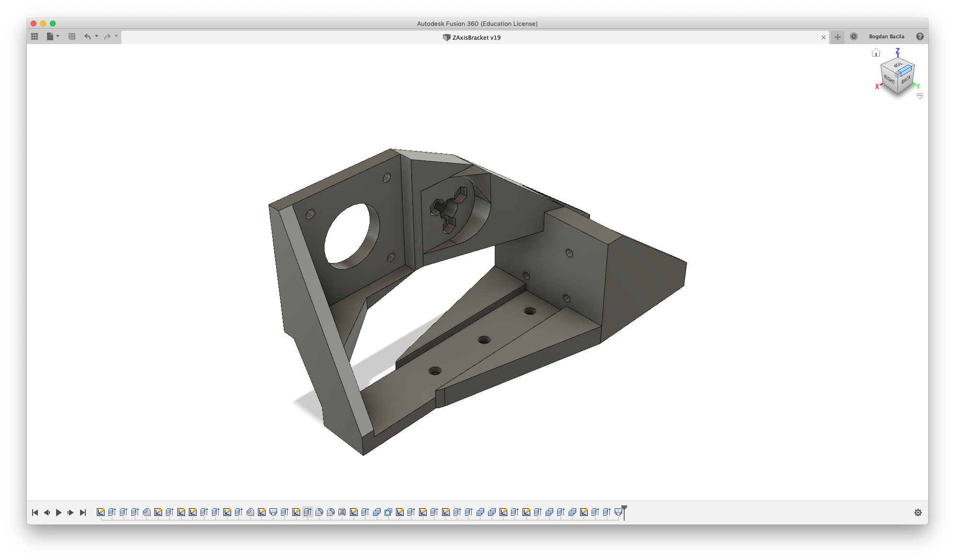955x560 pixels.
Task: Redo the last undone action
Action: pos(107,36)
